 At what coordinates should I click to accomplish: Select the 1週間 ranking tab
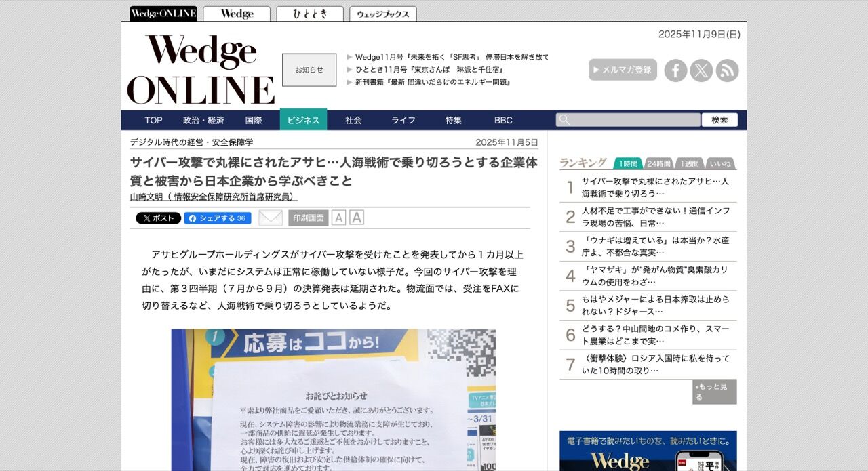(x=689, y=163)
